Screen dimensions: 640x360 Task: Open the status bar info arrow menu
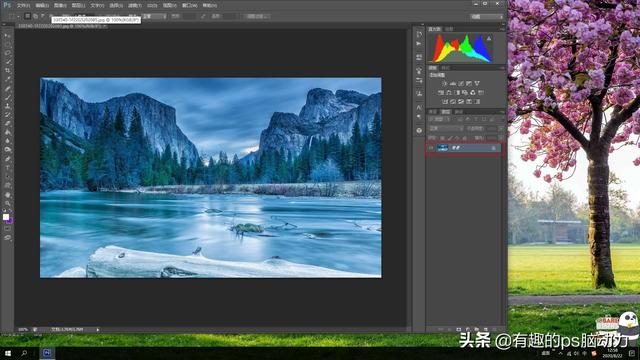[98, 329]
